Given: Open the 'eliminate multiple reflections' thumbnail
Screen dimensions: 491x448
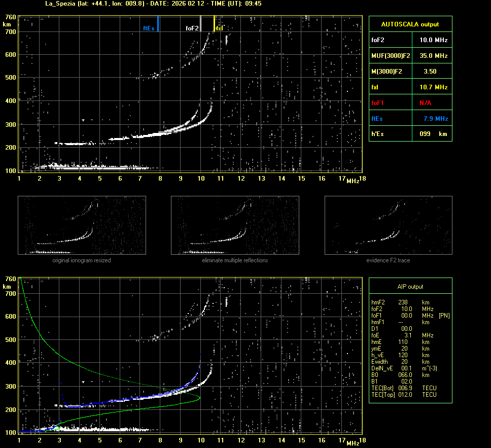Looking at the screenshot, I should click(x=235, y=225).
